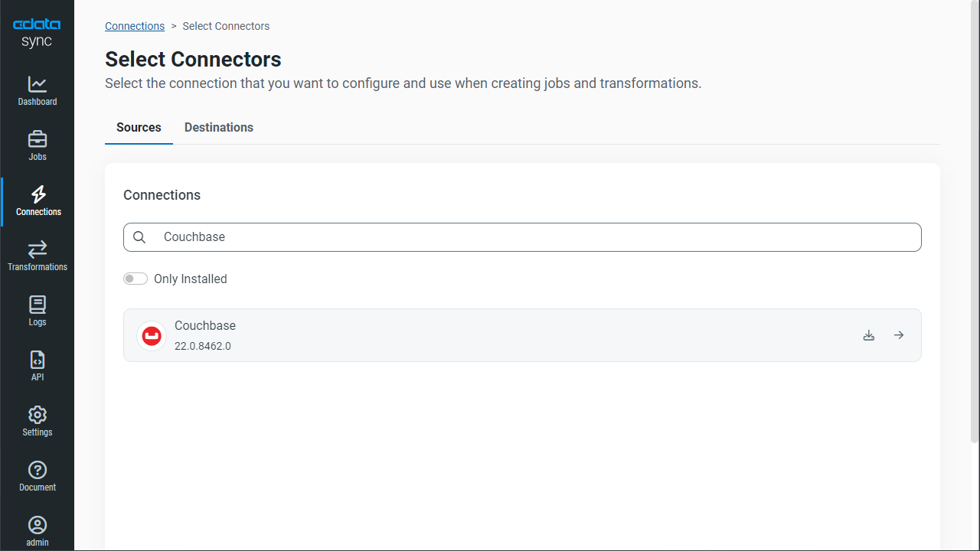Switch to the Destinations tab

coord(219,127)
